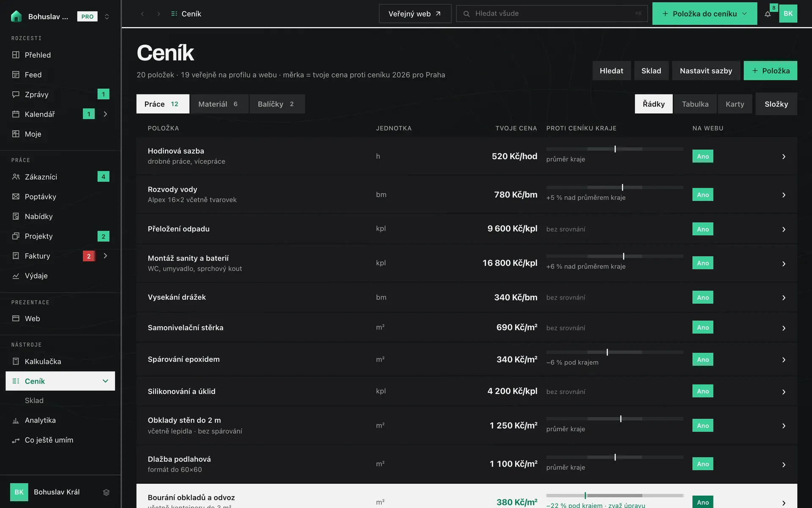Toggle Ano web visibility for Přeložení odpadu
Image resolution: width=812 pixels, height=508 pixels.
tap(702, 229)
